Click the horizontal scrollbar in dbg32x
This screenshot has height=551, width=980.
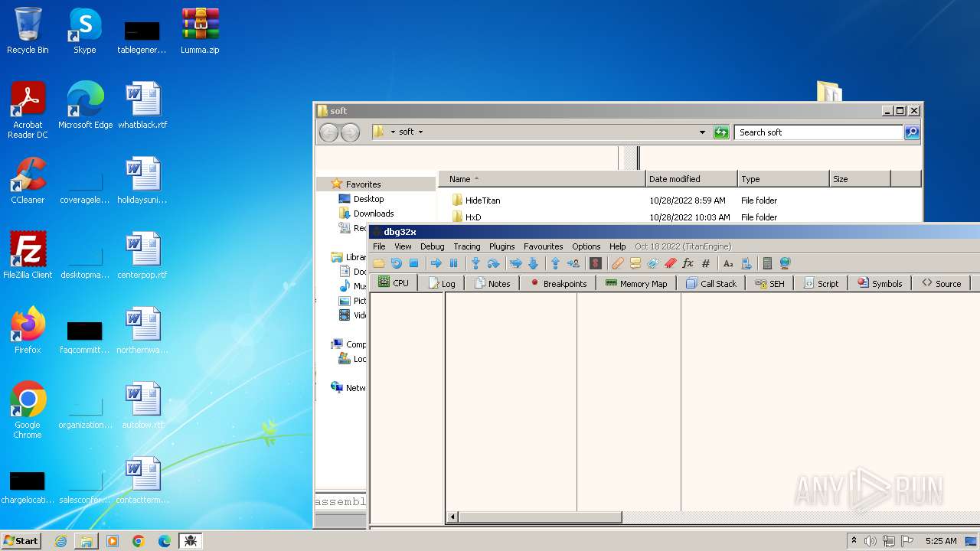click(541, 517)
